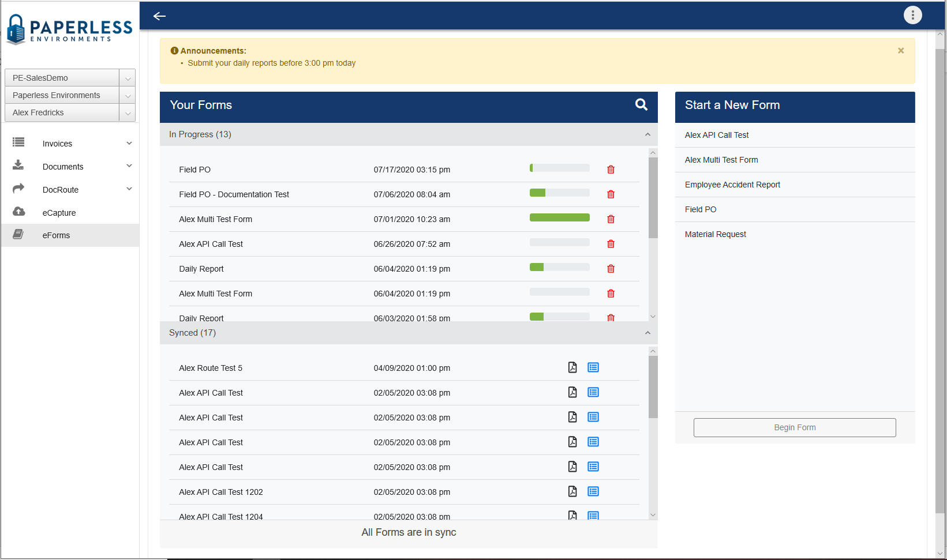Click the Field PO - Documentation Test progress bar

pyautogui.click(x=560, y=193)
